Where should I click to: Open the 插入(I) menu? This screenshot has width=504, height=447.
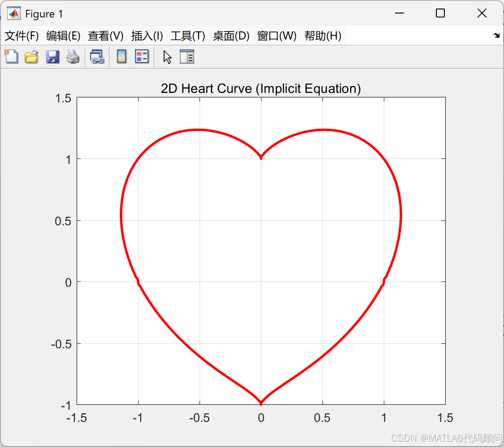click(147, 36)
